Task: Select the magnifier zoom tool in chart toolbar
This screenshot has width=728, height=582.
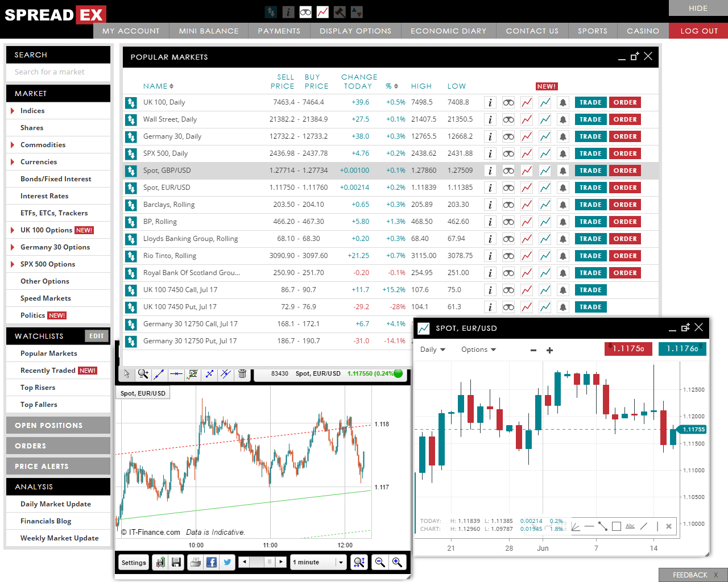Action: point(143,374)
